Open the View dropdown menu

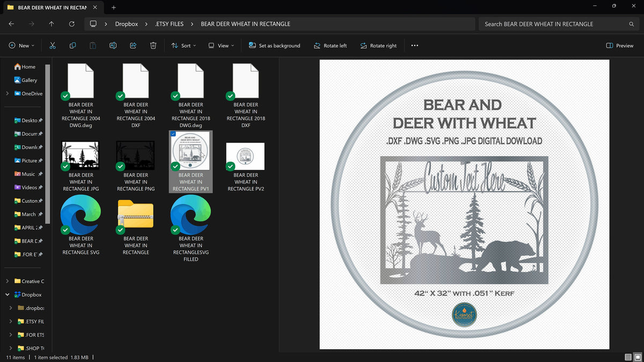coord(221,46)
